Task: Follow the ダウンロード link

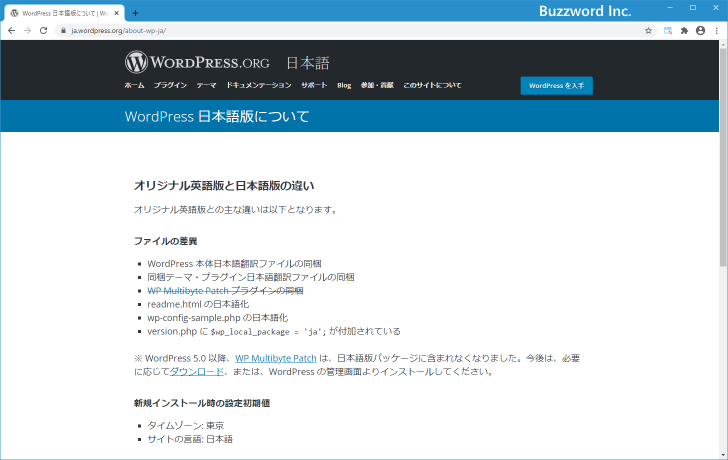Action: 197,372
